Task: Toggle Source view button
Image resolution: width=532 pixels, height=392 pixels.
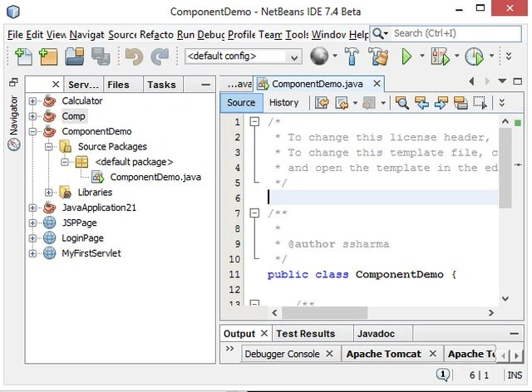Action: click(x=241, y=103)
